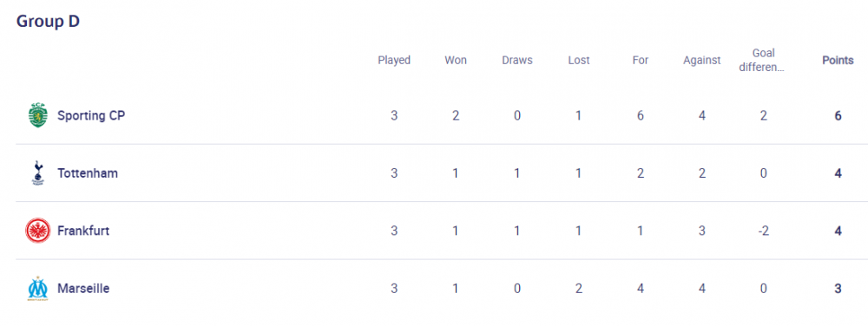Click Sporting CP's points total of 6
This screenshot has width=868, height=326.
838,116
